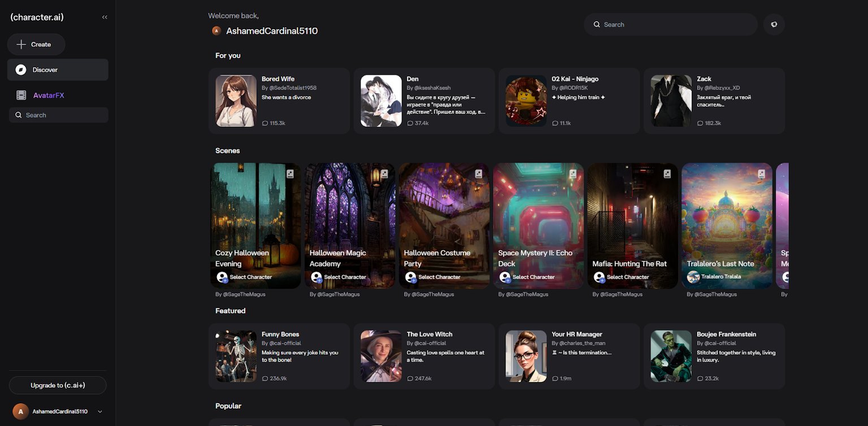Click the chat count icon on Bored Wife
The image size is (868, 426).
[x=265, y=123]
